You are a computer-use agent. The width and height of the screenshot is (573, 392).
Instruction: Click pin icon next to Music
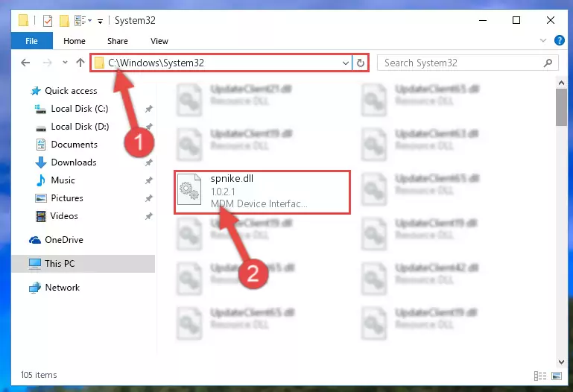(149, 180)
